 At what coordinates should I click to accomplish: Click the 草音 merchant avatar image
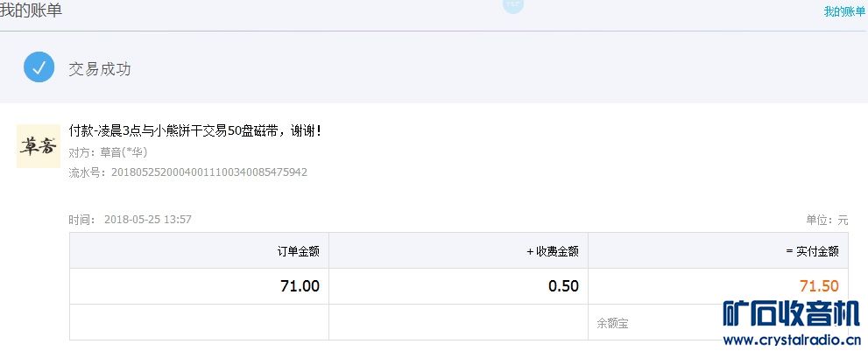pyautogui.click(x=39, y=146)
